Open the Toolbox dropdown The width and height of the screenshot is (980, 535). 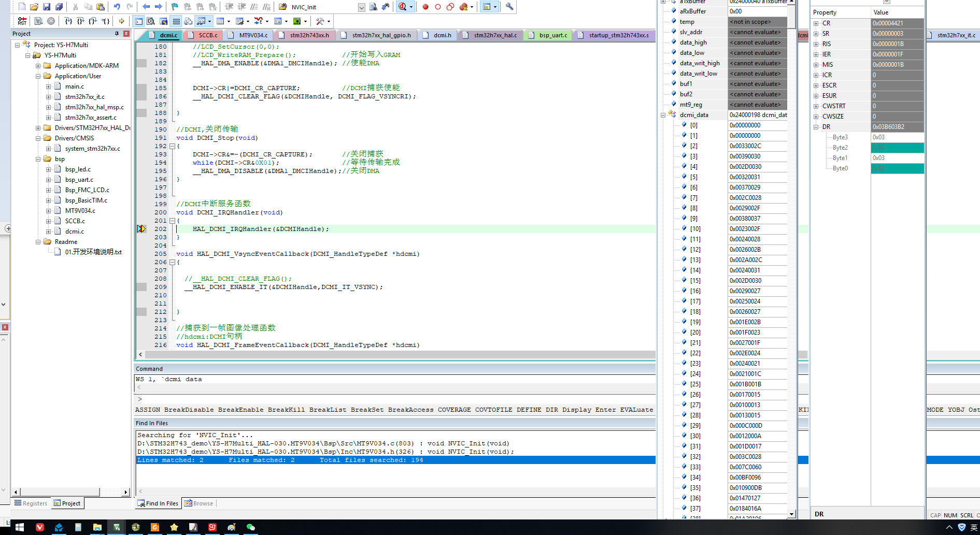coord(329,21)
